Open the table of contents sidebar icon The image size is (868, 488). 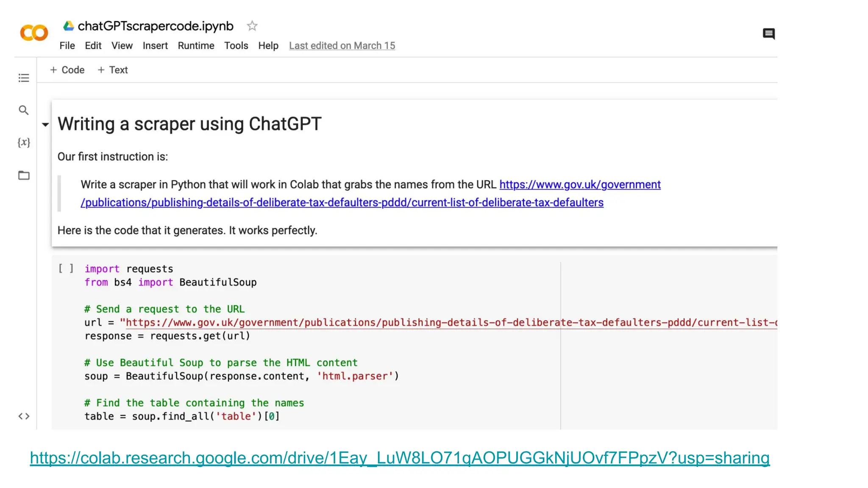click(x=24, y=78)
